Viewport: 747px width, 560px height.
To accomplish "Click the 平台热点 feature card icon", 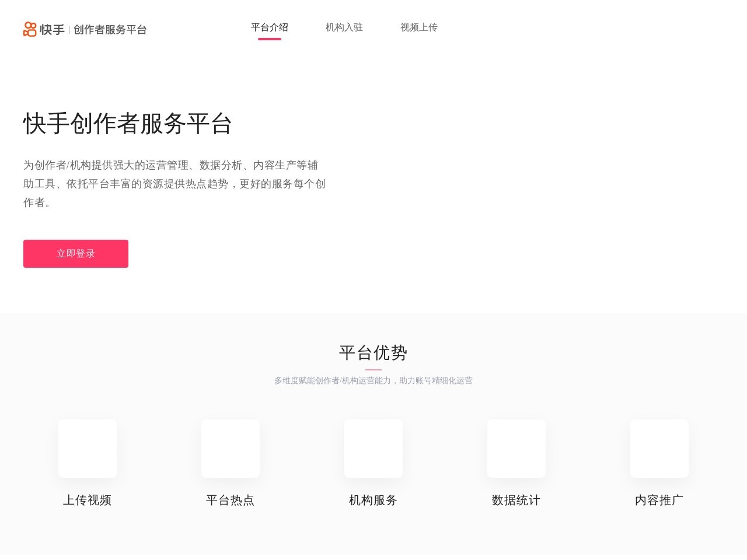I will [231, 449].
